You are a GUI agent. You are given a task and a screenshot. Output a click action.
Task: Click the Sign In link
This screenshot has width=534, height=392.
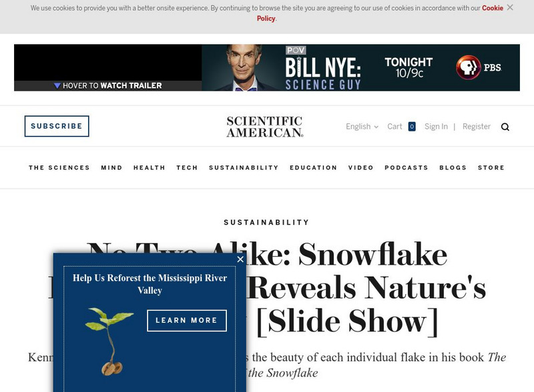click(436, 127)
